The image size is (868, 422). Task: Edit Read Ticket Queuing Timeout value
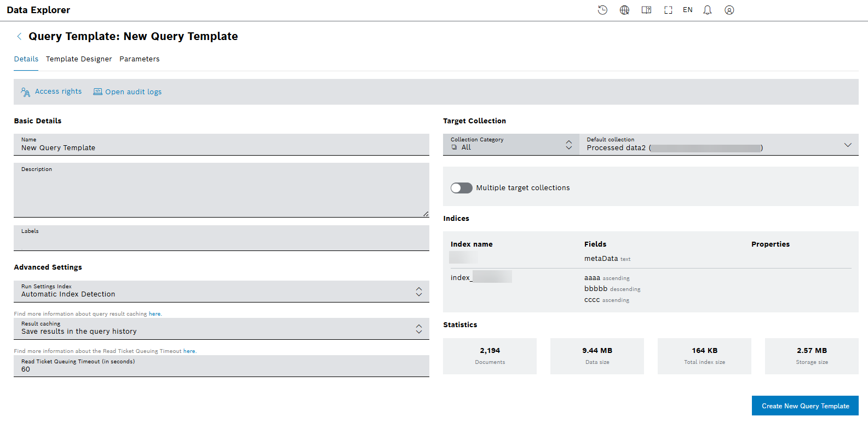click(221, 366)
